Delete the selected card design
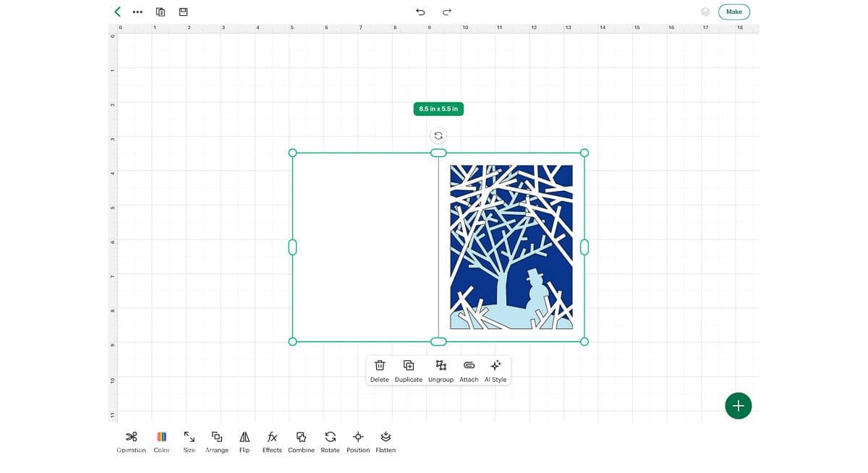 coord(379,370)
